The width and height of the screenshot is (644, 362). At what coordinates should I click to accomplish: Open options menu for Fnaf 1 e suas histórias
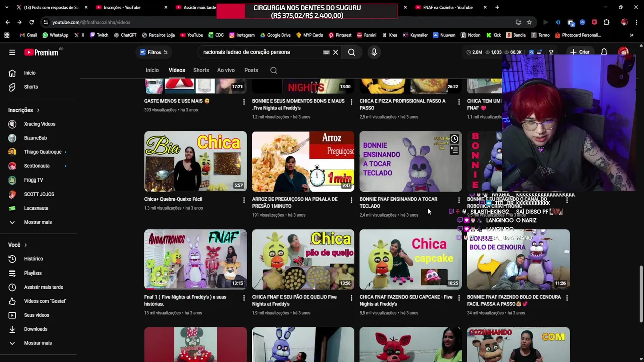(x=244, y=298)
